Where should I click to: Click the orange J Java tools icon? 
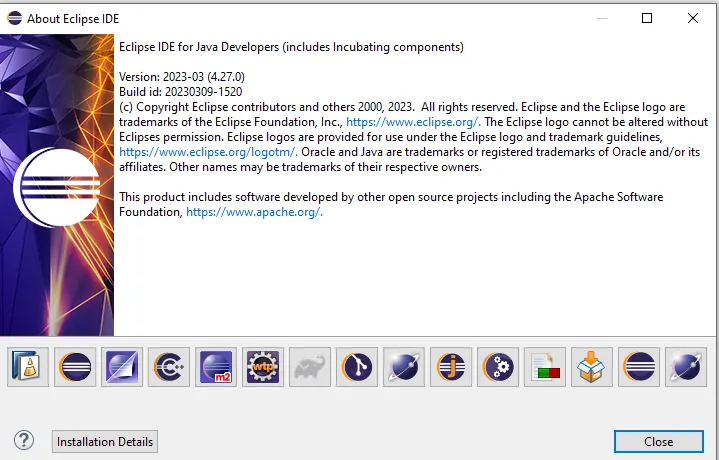point(451,368)
